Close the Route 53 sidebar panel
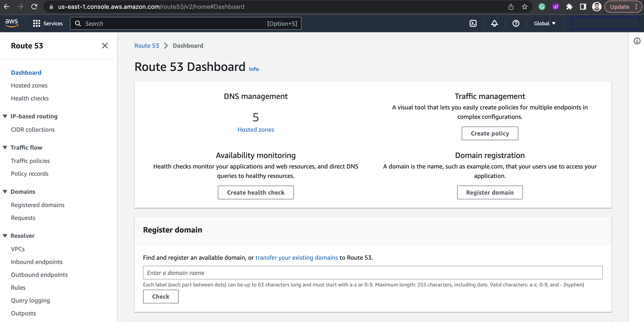Screen dimensions: 644x322 pos(105,46)
